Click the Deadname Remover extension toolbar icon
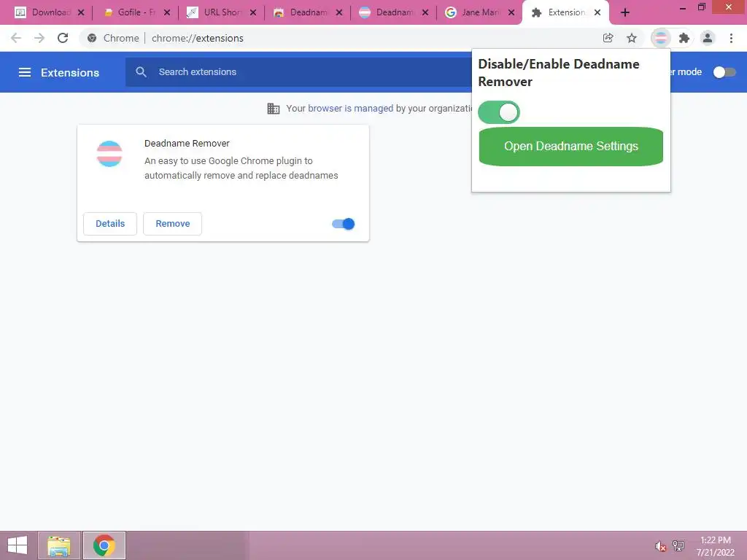Screen dimensions: 747x560 coord(661,38)
